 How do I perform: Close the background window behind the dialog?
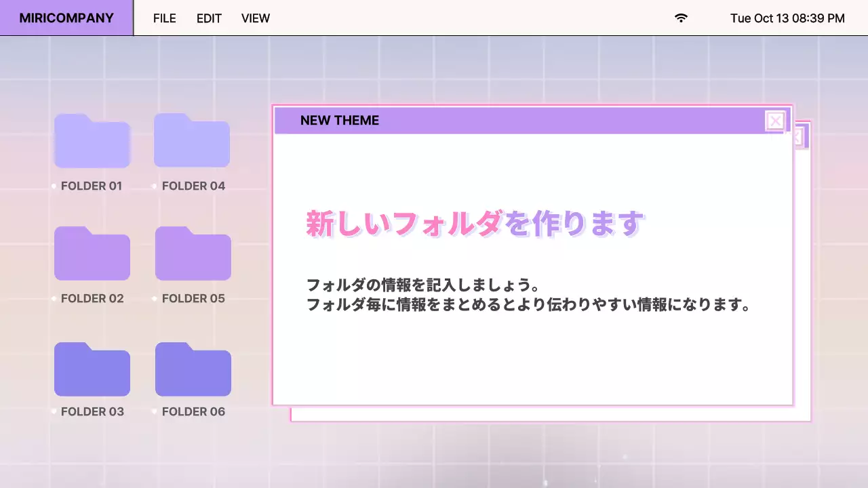800,136
